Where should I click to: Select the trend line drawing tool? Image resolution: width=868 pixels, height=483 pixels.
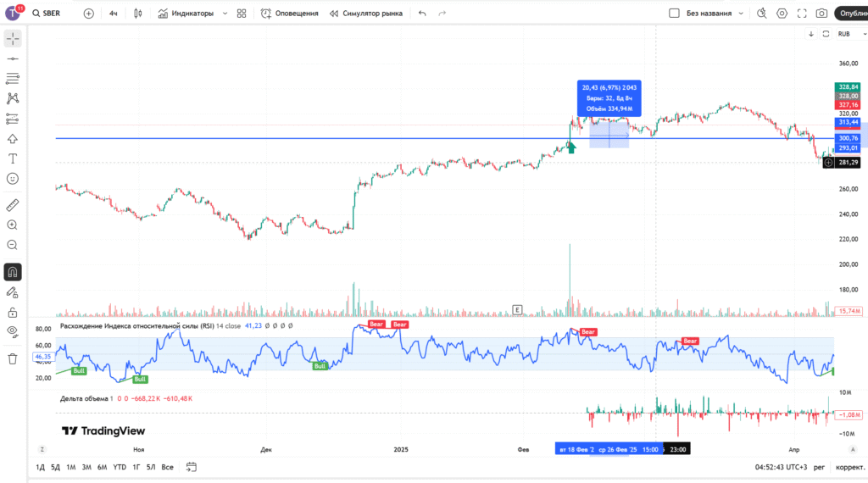tap(13, 58)
